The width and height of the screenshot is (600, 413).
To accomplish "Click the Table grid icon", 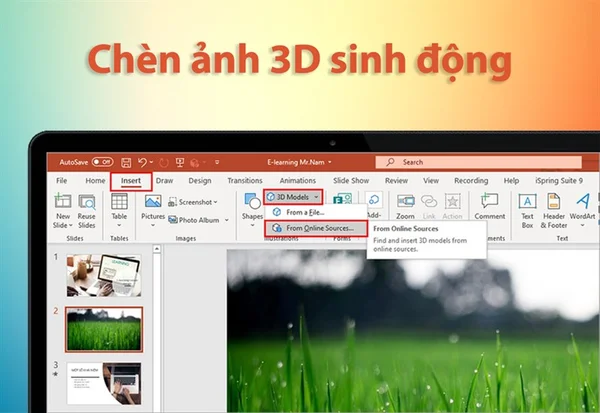I will pos(119,202).
